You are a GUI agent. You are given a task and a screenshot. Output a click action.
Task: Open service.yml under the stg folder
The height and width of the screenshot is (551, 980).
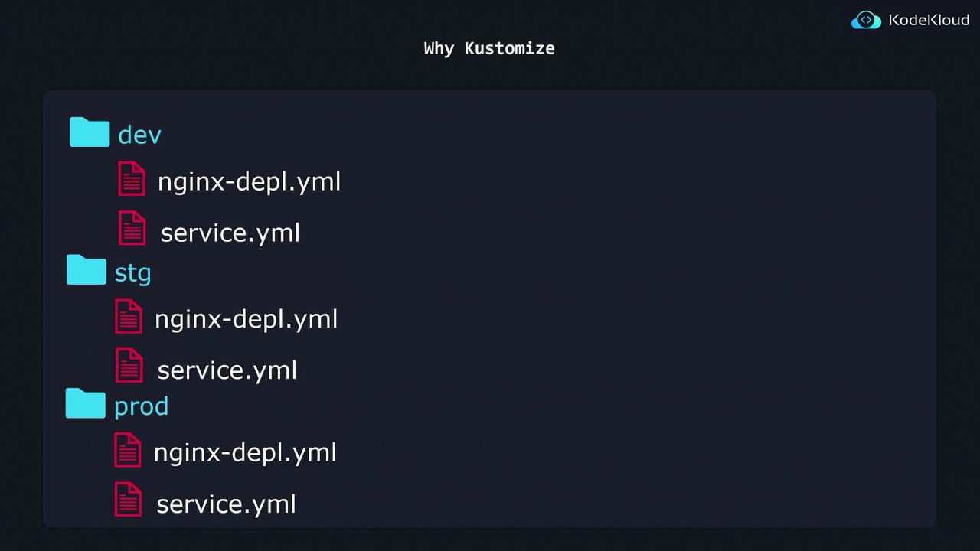coord(227,370)
